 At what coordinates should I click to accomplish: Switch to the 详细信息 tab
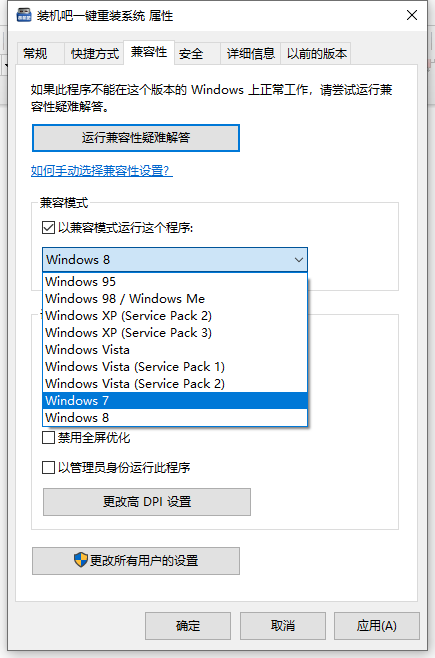(250, 54)
